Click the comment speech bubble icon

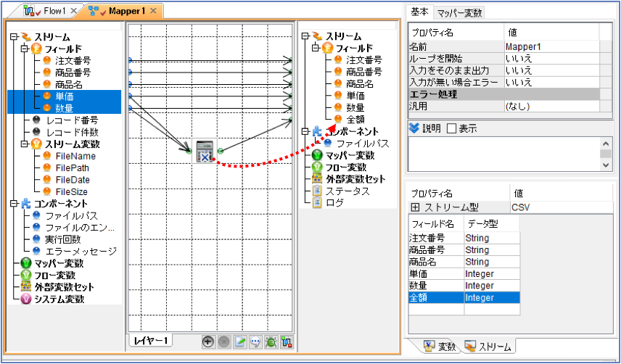pyautogui.click(x=255, y=342)
